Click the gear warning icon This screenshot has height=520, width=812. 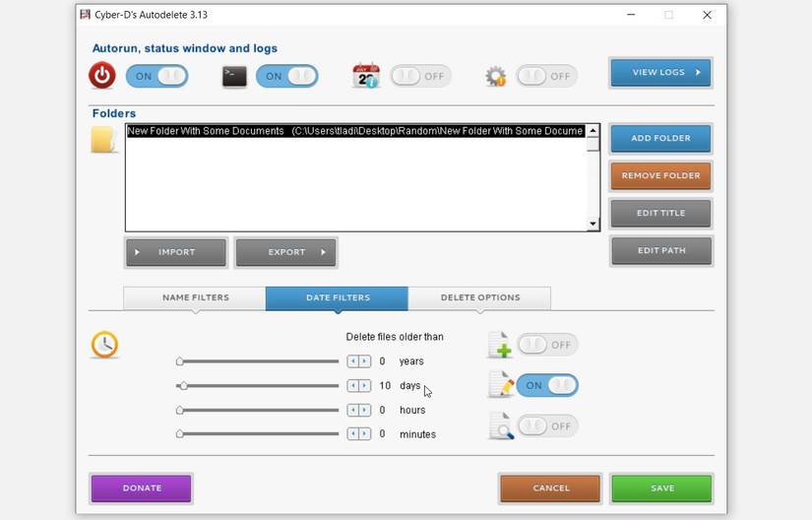pos(496,77)
